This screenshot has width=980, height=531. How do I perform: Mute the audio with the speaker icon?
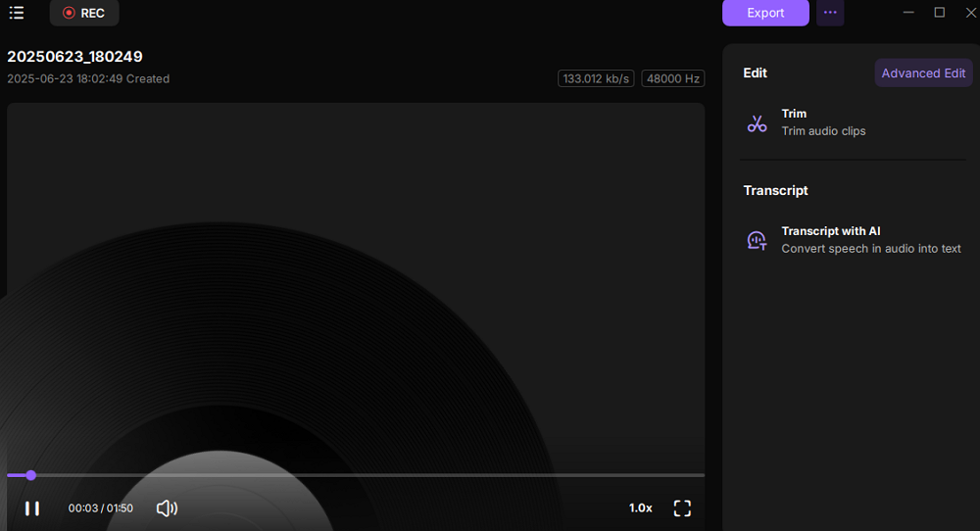point(167,508)
